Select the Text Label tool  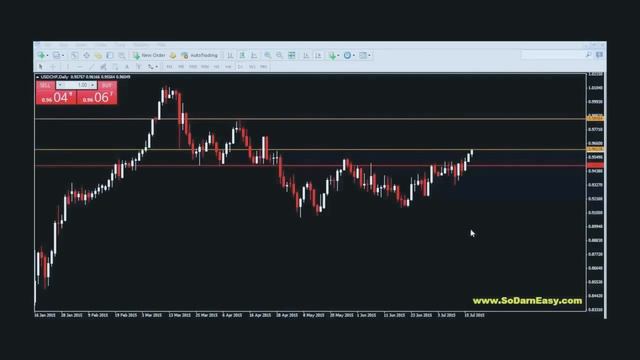pyautogui.click(x=138, y=67)
